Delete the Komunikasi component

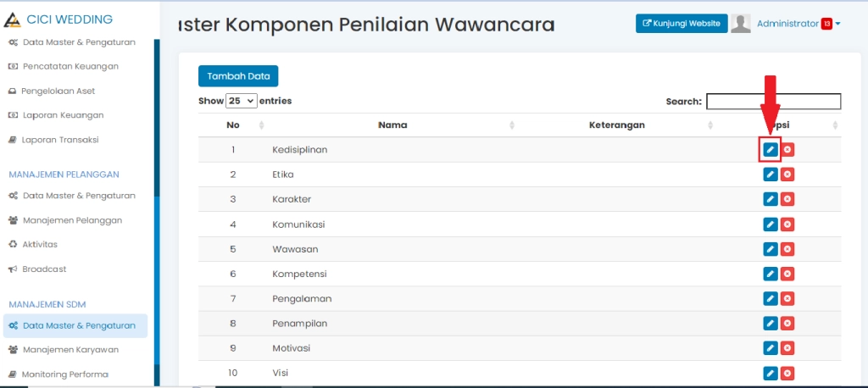pyautogui.click(x=787, y=224)
